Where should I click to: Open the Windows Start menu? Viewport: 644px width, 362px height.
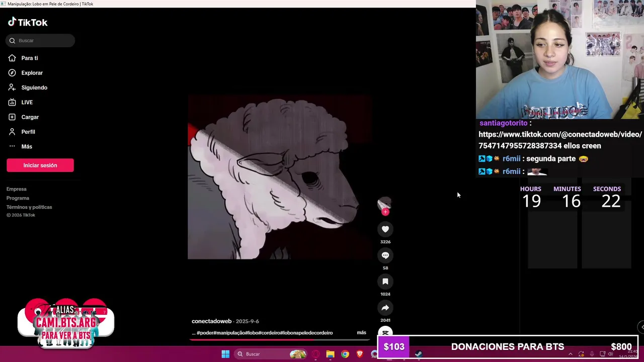225,354
